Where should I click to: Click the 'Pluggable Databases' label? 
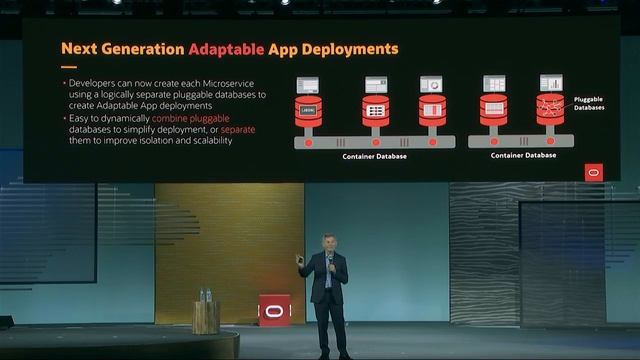point(589,103)
